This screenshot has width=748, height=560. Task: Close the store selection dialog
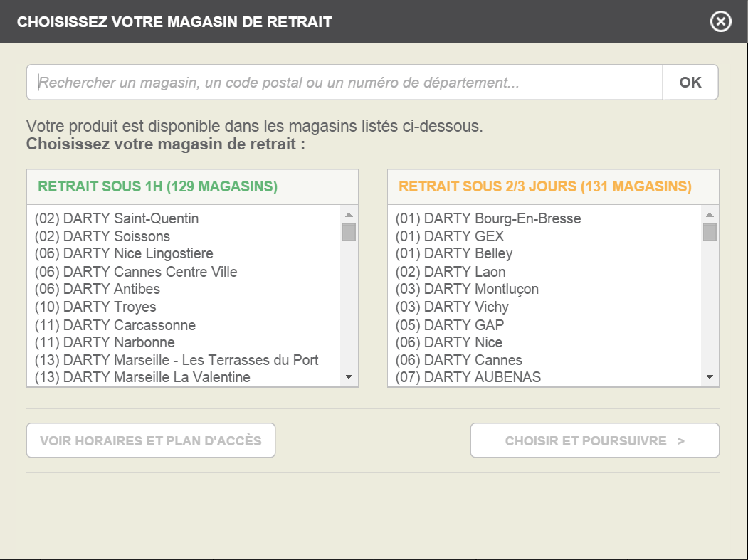(721, 22)
